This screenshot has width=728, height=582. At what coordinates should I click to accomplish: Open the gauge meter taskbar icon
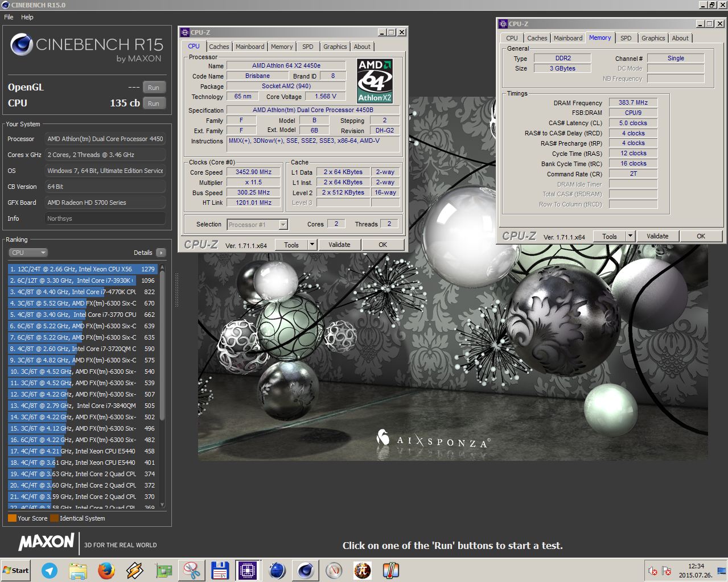[x=334, y=570]
